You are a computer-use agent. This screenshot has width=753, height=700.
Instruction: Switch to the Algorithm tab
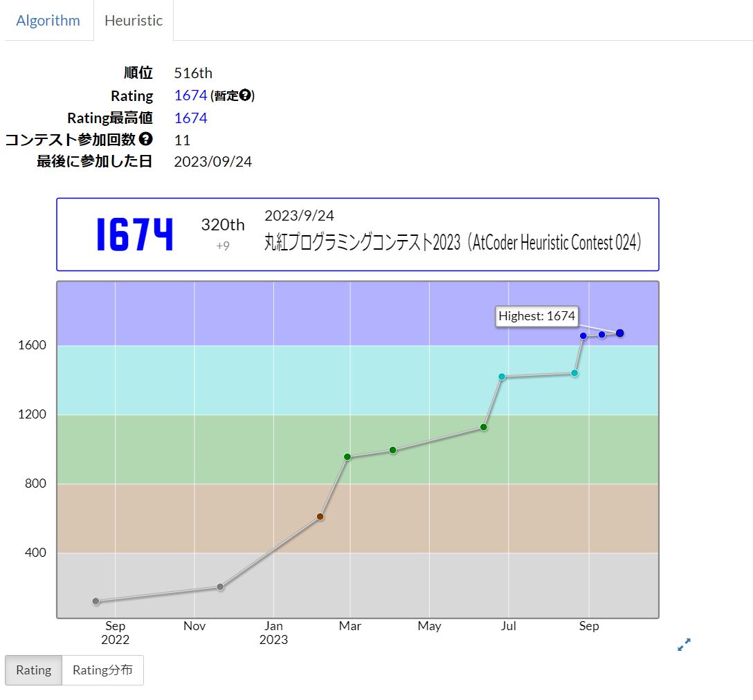[48, 21]
